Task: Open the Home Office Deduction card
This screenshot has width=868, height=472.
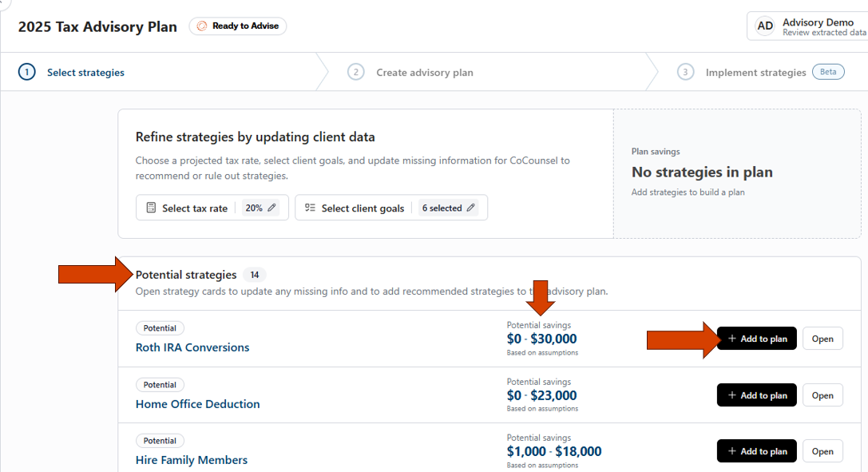Action: (x=822, y=395)
